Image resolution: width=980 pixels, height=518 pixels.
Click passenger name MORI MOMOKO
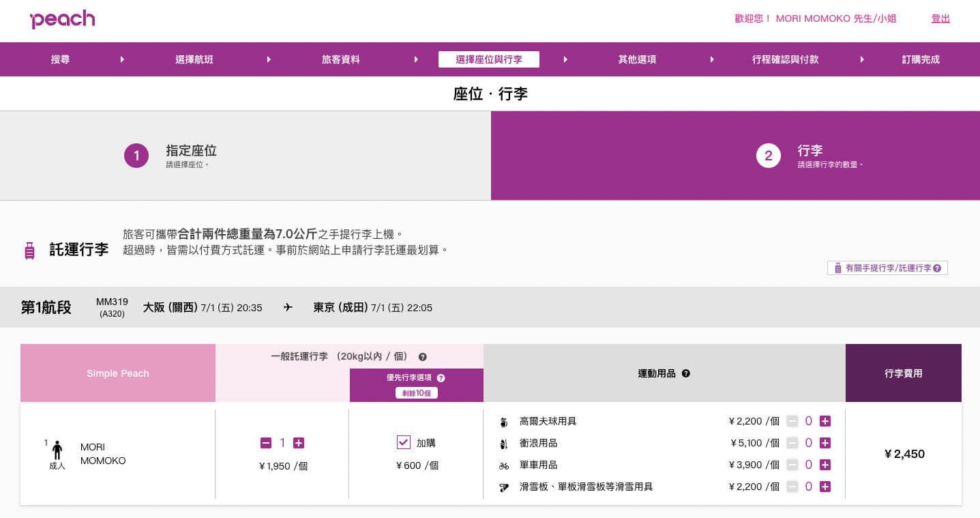(x=103, y=454)
